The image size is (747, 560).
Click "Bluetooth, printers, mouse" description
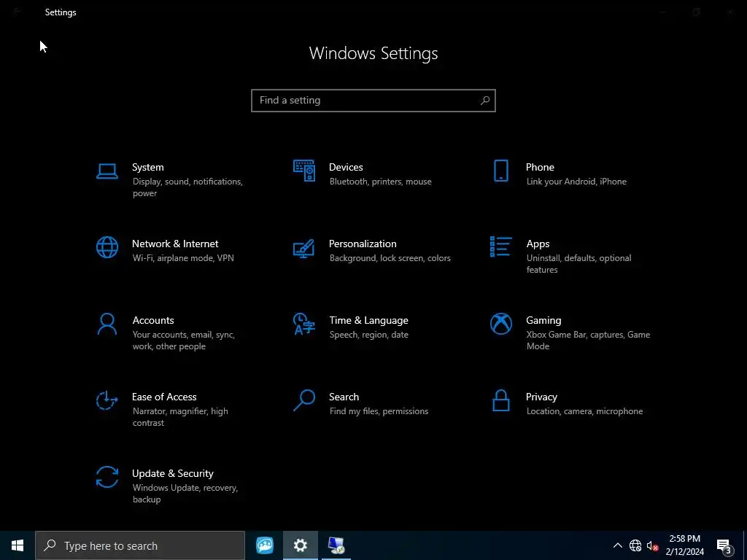[380, 182]
